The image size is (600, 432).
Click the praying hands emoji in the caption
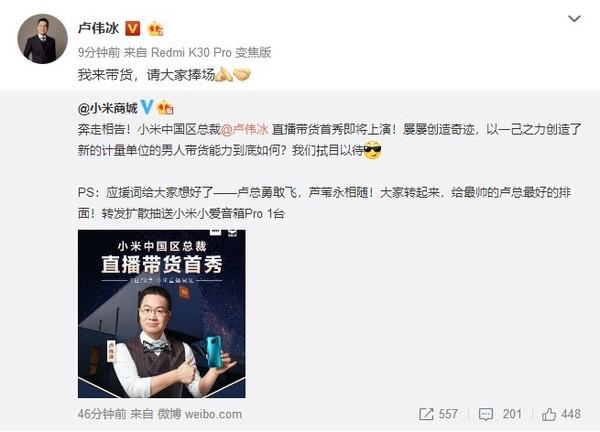click(224, 74)
